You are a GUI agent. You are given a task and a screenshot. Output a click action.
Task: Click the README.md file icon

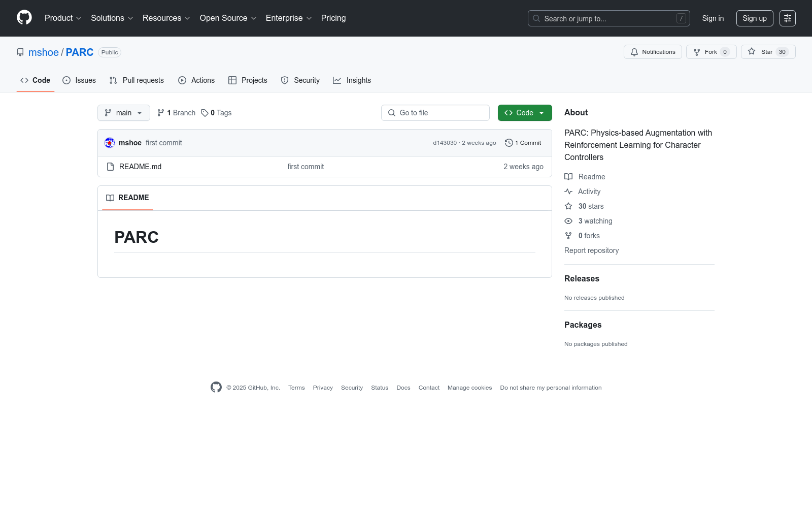(x=110, y=167)
